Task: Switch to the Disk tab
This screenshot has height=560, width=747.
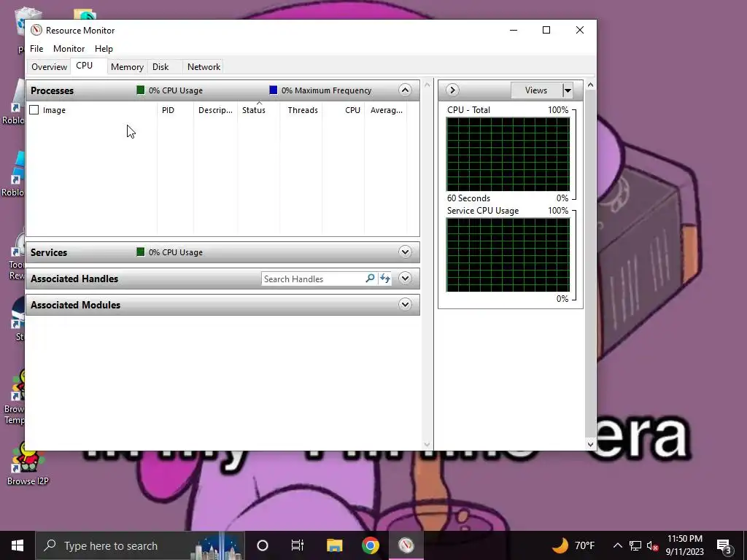Action: click(160, 66)
